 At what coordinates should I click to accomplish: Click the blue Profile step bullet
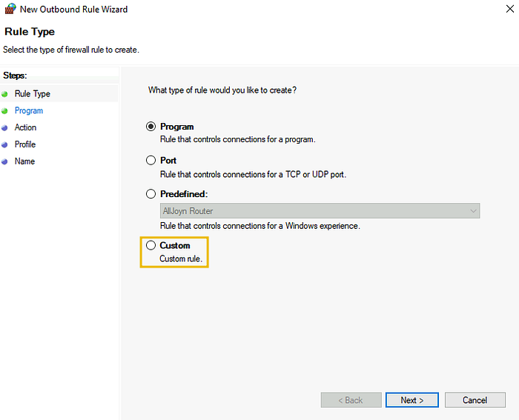[x=5, y=145]
